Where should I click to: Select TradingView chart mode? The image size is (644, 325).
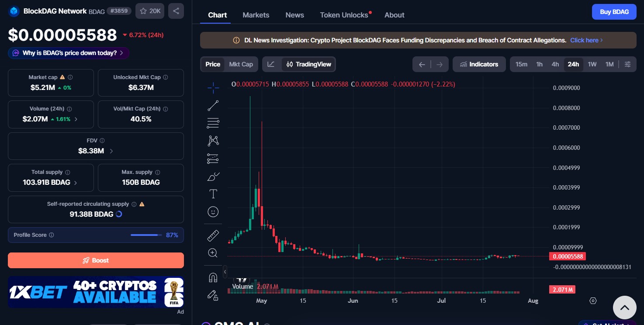coord(309,64)
